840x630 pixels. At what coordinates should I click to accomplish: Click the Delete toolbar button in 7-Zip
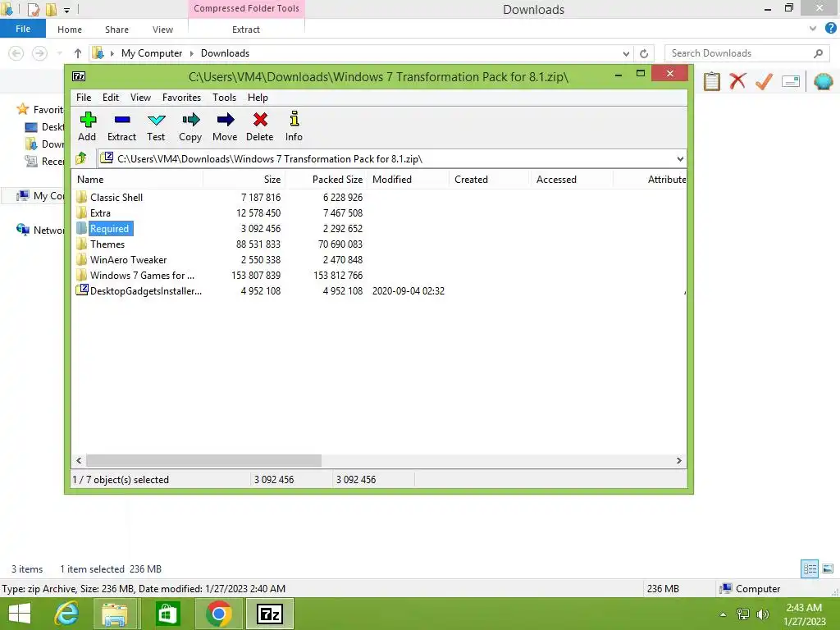(x=260, y=126)
